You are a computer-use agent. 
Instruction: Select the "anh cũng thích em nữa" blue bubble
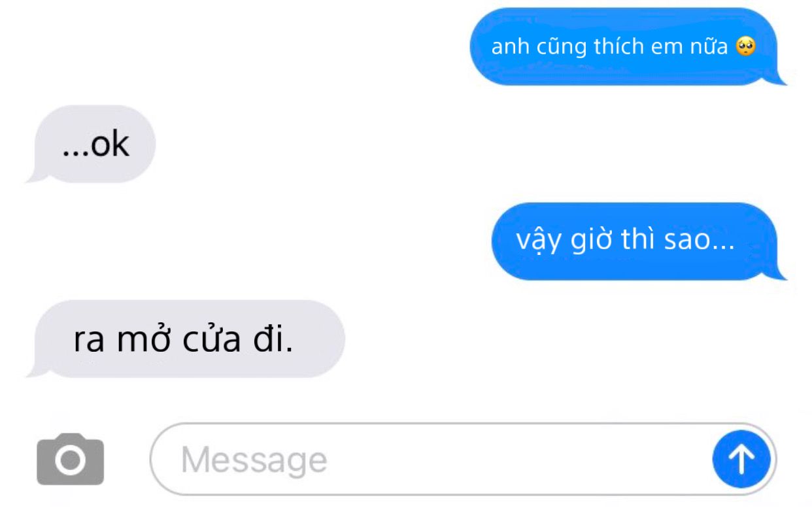point(626,46)
